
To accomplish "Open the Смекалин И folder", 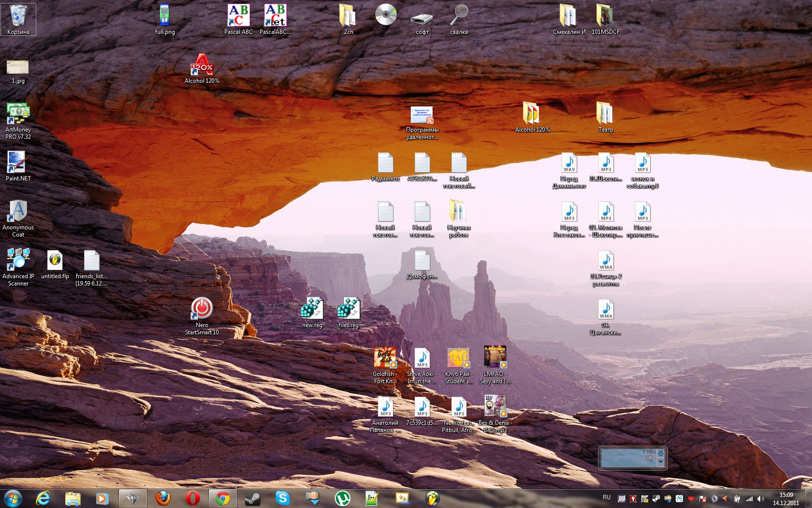I will (x=569, y=19).
